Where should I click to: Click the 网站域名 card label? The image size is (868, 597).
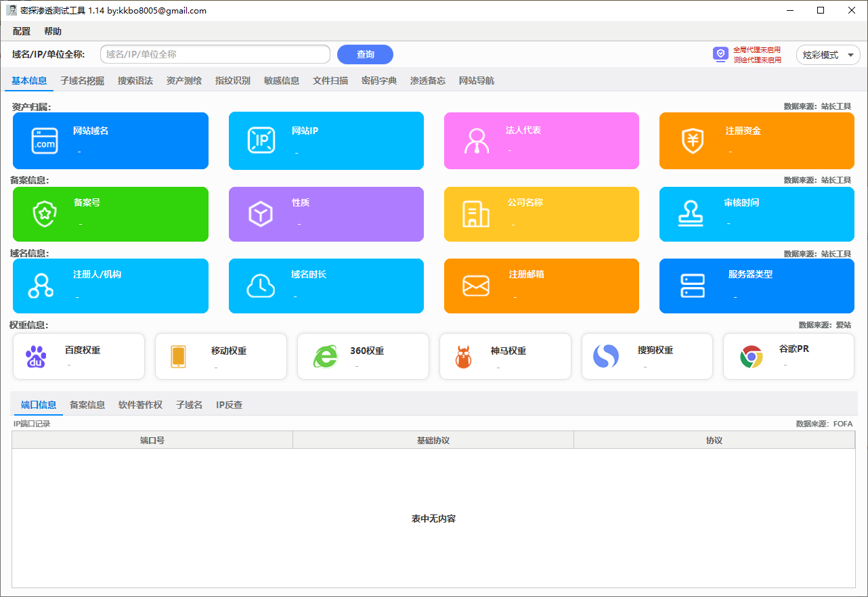pos(91,131)
